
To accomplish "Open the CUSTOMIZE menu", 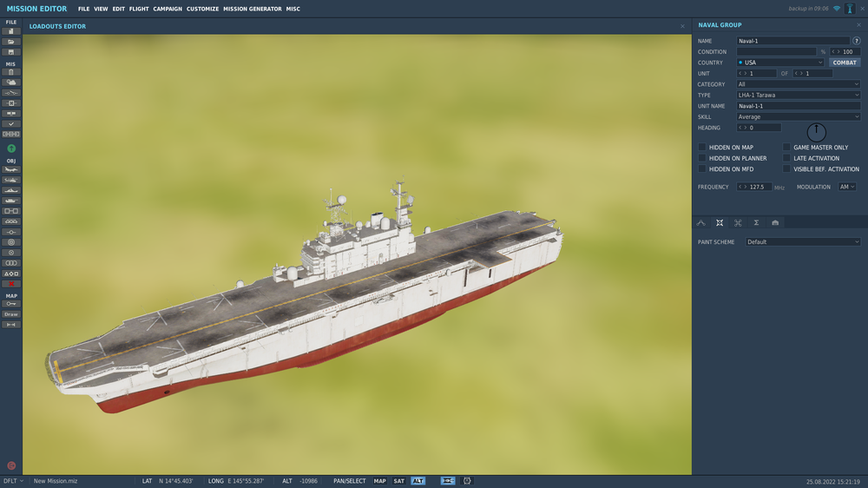I will click(x=202, y=9).
